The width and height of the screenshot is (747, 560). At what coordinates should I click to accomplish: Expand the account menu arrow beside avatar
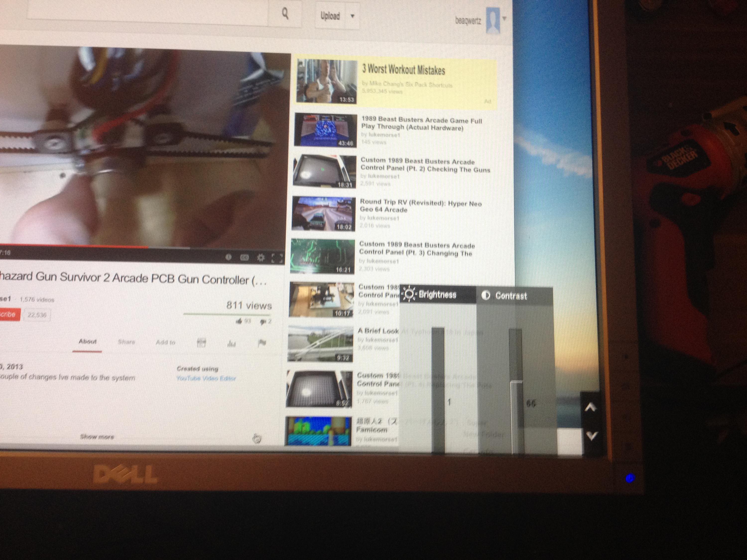[x=504, y=18]
